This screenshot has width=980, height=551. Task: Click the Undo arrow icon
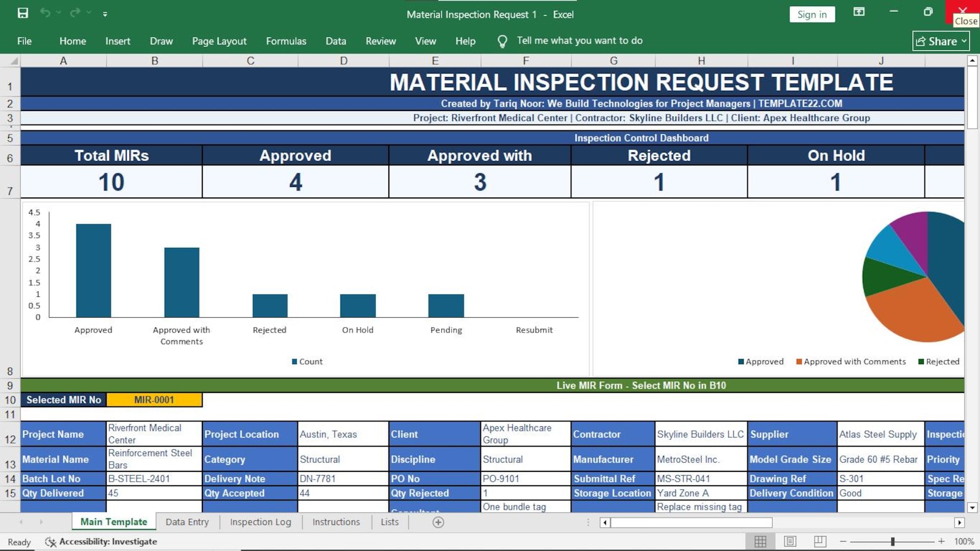(x=45, y=13)
